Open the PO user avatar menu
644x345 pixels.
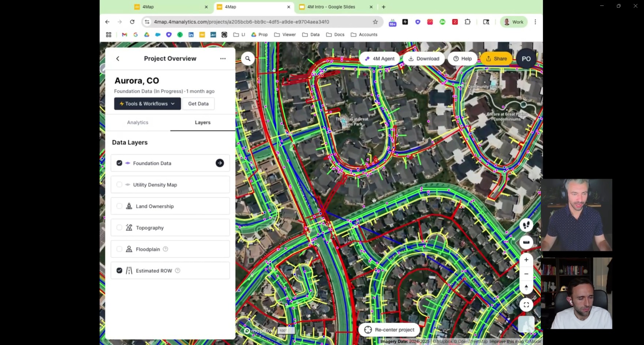[x=526, y=59]
